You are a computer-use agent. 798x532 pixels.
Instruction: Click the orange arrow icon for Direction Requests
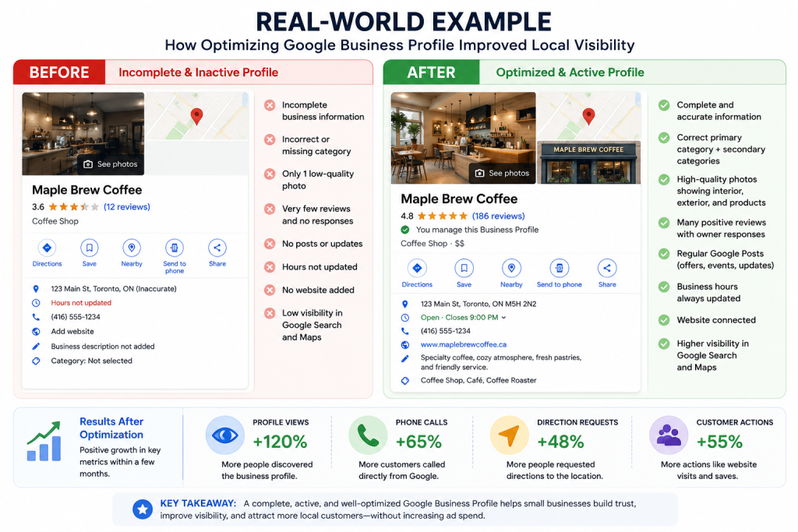tap(510, 435)
